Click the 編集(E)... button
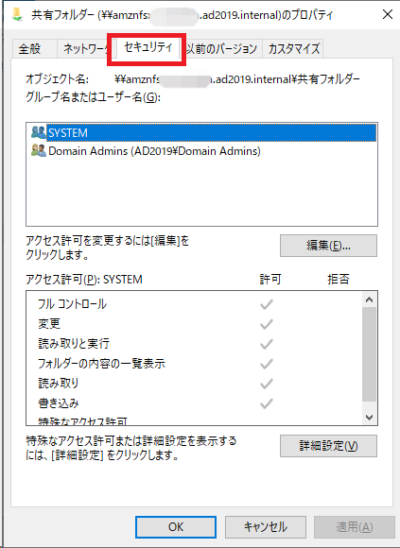The image size is (400, 548). point(328,246)
